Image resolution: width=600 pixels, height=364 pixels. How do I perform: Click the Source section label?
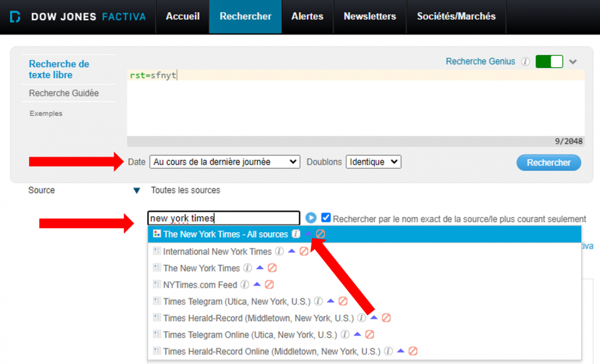(x=41, y=190)
